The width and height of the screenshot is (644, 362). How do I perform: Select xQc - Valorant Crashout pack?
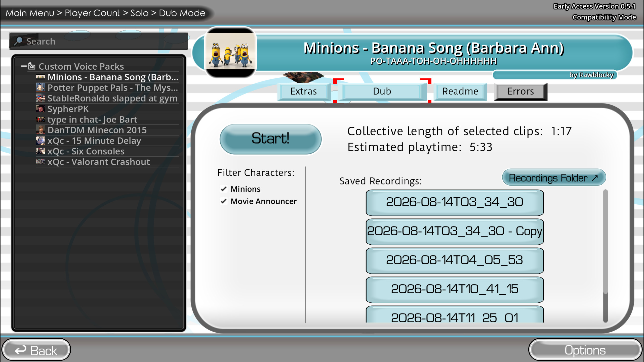coord(108,162)
